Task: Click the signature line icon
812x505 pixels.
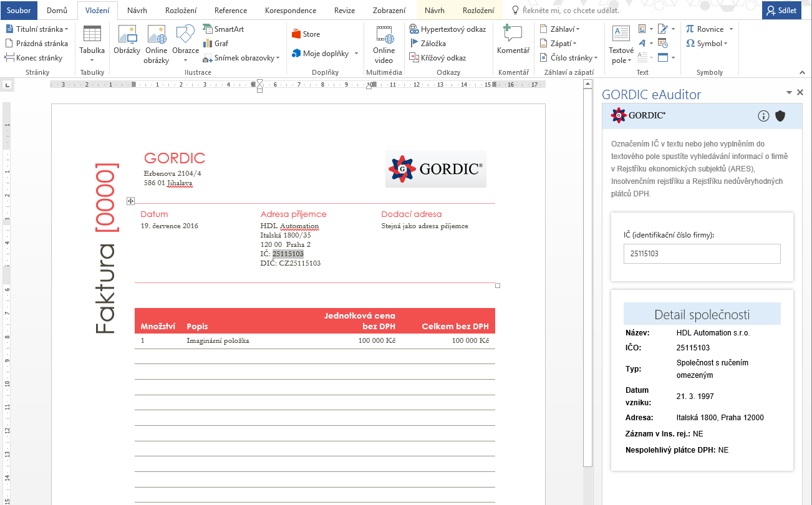Action: click(x=663, y=29)
